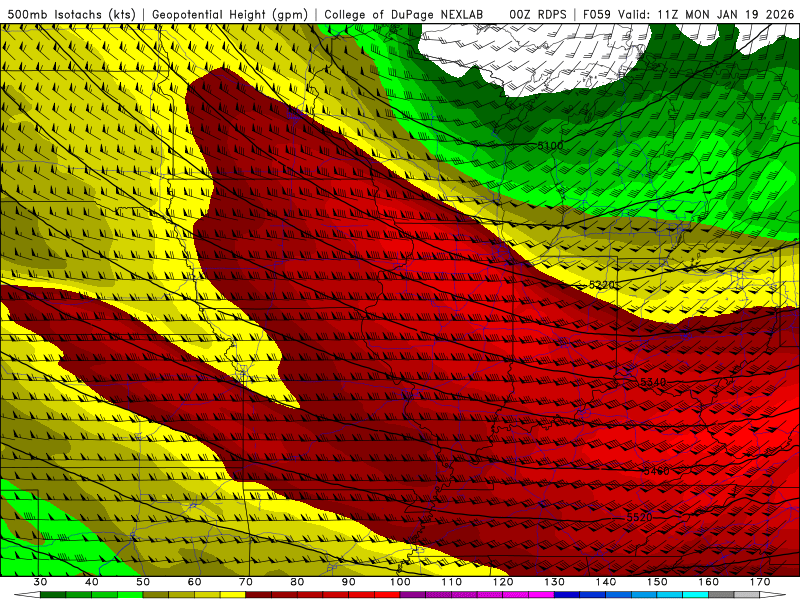Image resolution: width=800 pixels, height=600 pixels.
Task: Click the bright red swatch before 100 kts
Action: (x=387, y=595)
